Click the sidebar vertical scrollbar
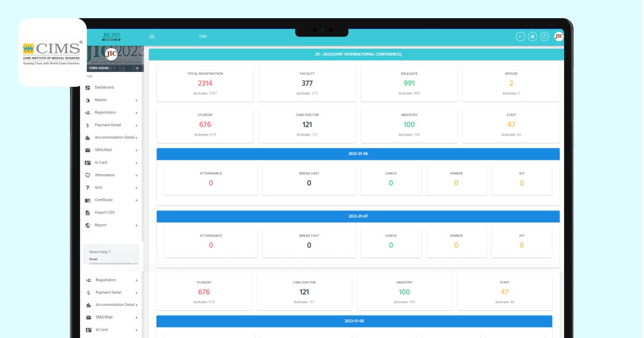Screen dimensions: 644x338 pyautogui.click(x=142, y=161)
